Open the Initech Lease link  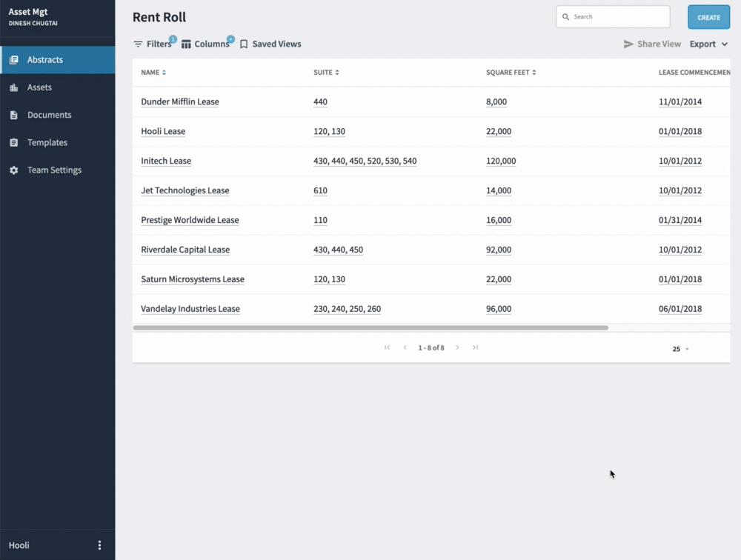(166, 161)
